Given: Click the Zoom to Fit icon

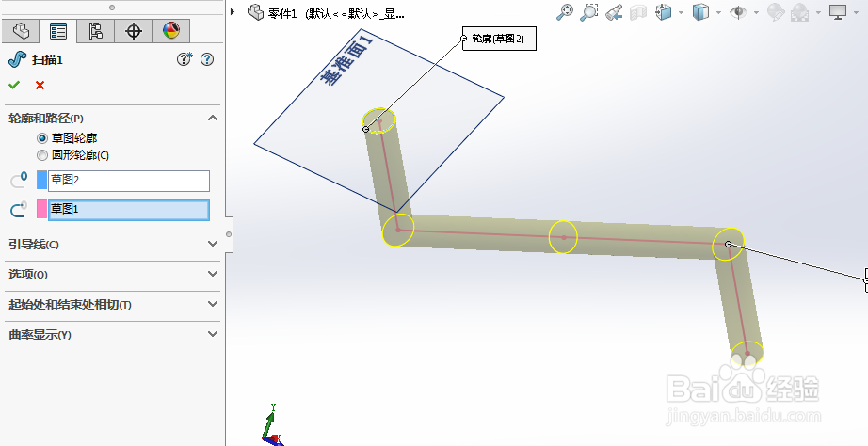Looking at the screenshot, I should click(x=565, y=12).
